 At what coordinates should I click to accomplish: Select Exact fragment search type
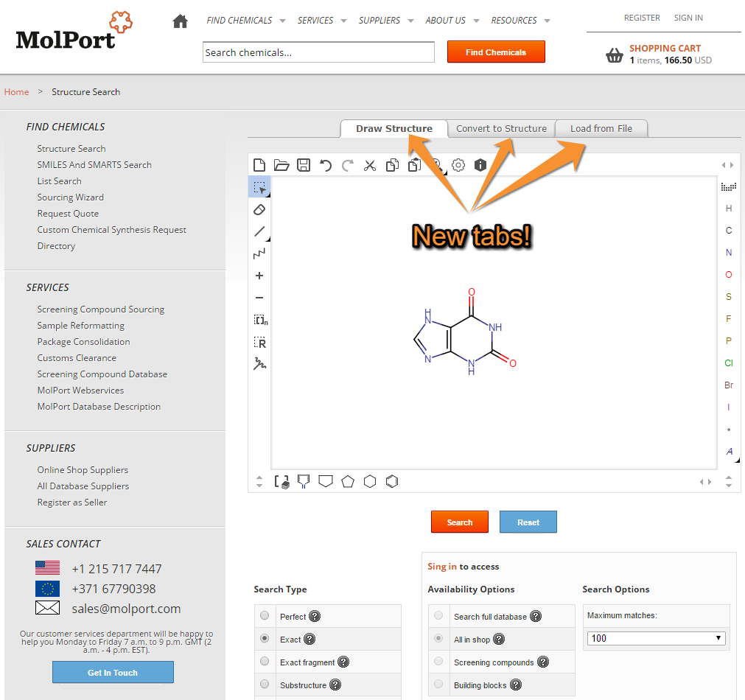265,662
